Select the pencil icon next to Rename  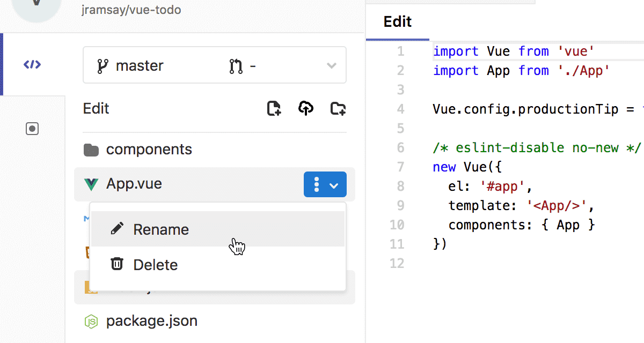(116, 228)
